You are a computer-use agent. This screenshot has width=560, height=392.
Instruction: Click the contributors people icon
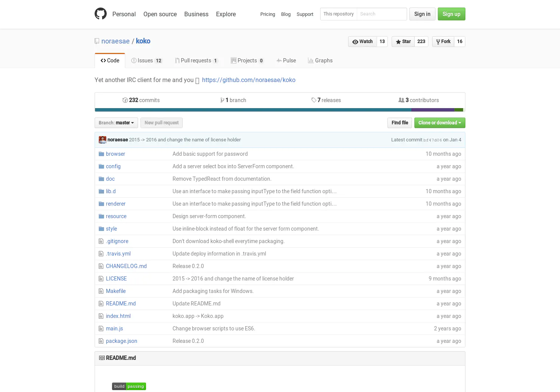(x=401, y=100)
